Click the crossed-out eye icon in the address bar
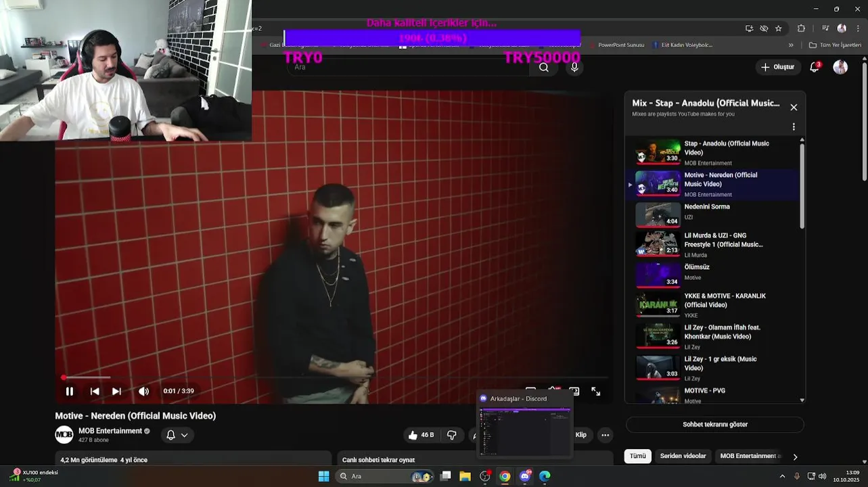 [764, 28]
